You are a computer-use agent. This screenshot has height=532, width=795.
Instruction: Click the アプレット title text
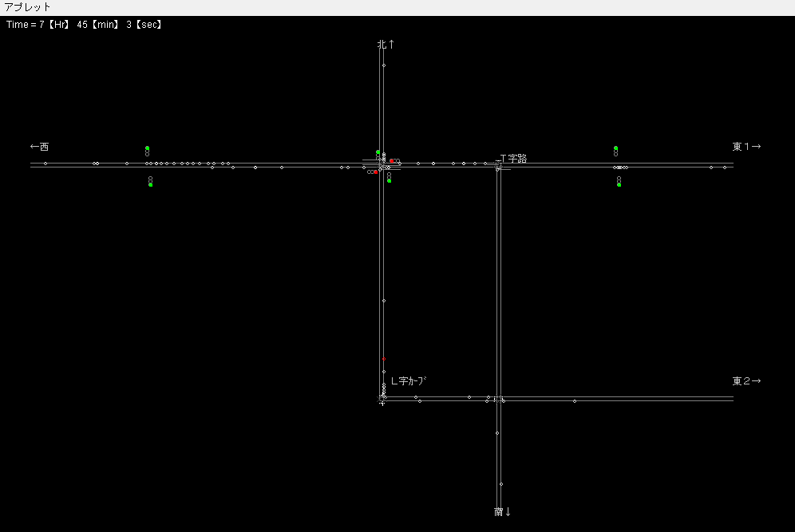coord(27,7)
